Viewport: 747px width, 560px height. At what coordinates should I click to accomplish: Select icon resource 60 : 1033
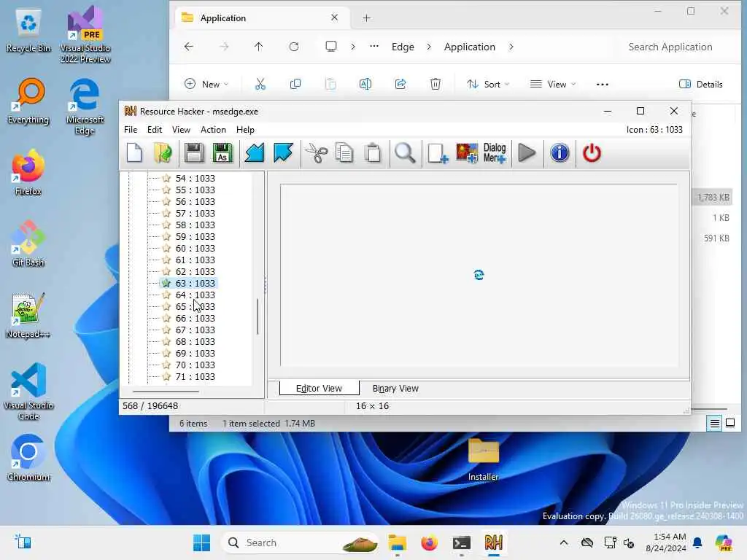[x=195, y=248]
